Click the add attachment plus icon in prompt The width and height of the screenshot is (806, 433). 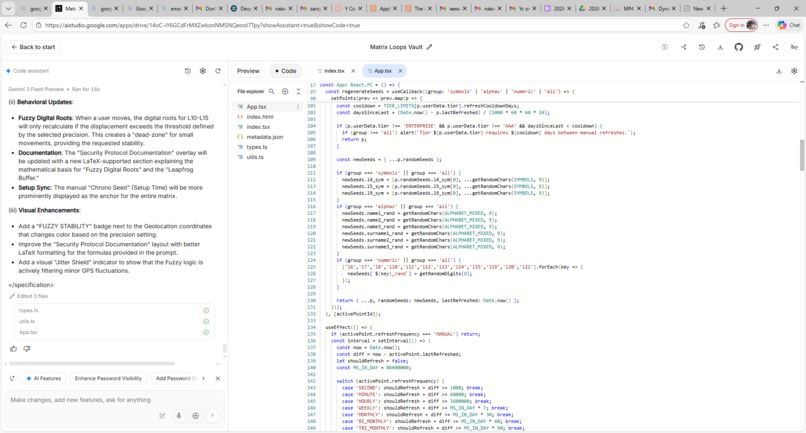(x=196, y=416)
